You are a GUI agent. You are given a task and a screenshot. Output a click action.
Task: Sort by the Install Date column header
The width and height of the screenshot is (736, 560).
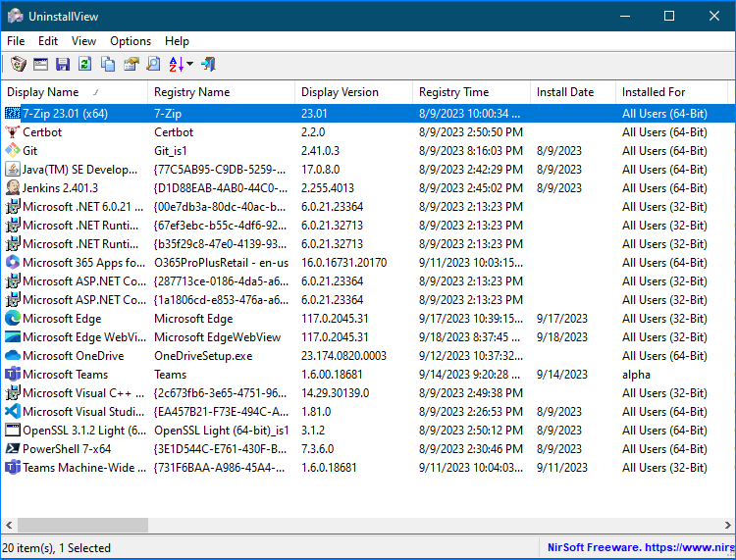tap(573, 92)
